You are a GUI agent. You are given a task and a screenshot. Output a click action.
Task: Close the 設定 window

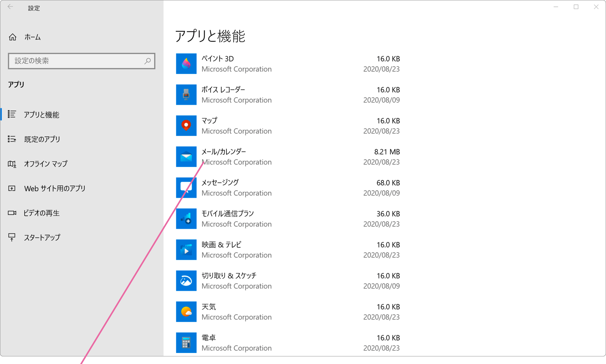pos(596,7)
